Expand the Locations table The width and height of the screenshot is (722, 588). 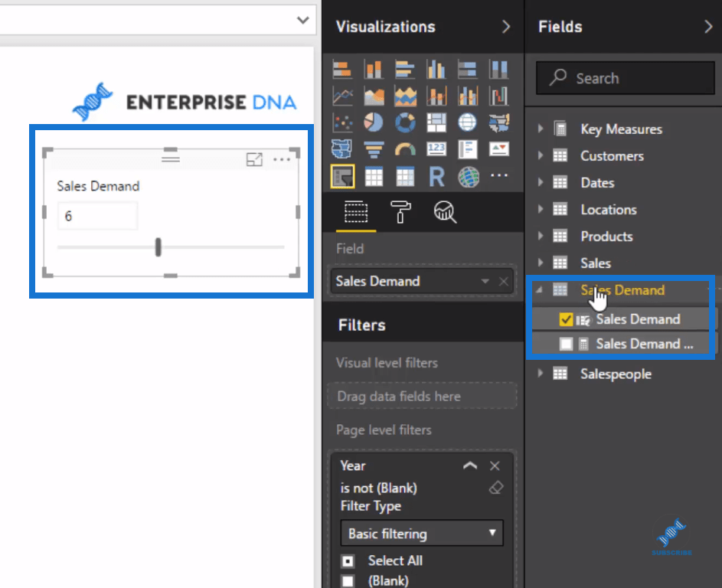coord(541,209)
